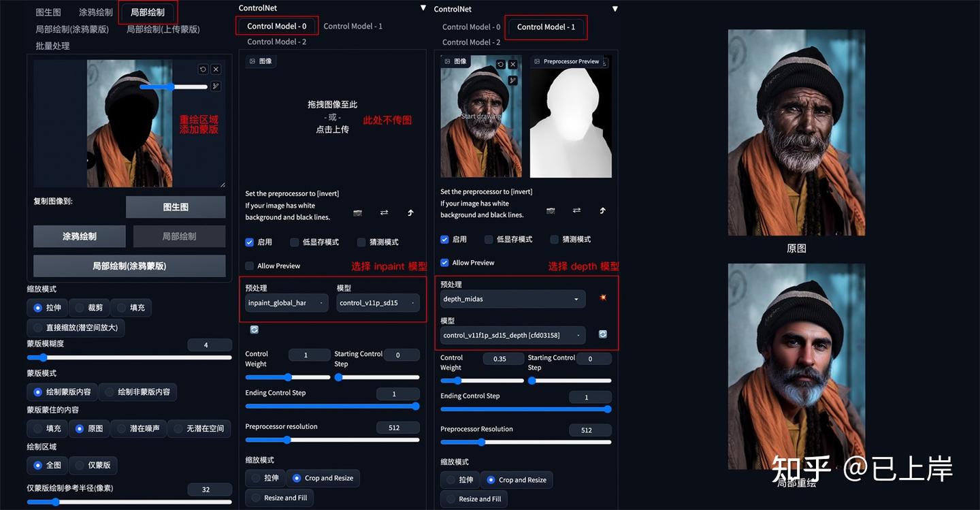Click 仅蒙版绘制参考半径 value field showing 32
980x510 pixels.
(x=208, y=490)
